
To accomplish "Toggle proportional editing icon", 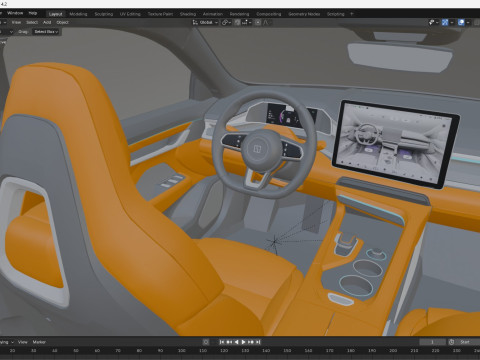I will tap(258, 22).
